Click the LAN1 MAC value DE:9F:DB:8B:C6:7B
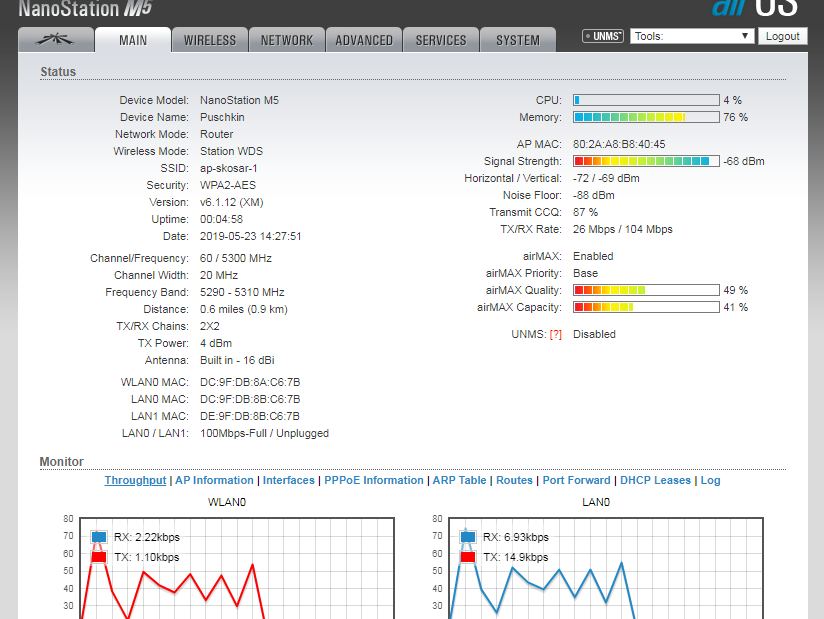 (x=250, y=416)
